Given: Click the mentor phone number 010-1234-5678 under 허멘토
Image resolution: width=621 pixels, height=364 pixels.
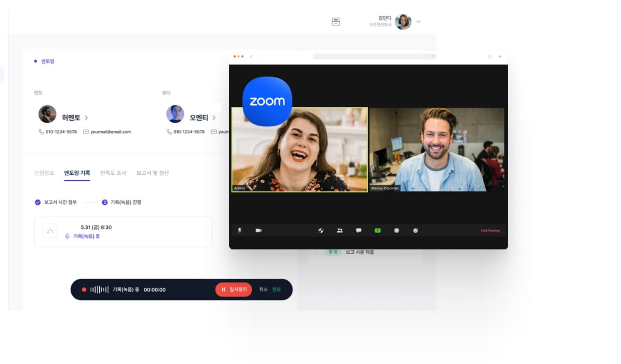Looking at the screenshot, I should click(61, 132).
